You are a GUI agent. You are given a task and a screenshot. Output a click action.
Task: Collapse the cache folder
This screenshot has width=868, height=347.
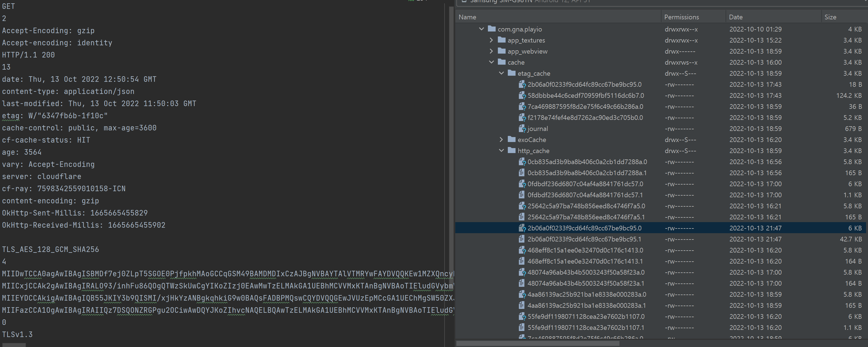click(x=491, y=62)
